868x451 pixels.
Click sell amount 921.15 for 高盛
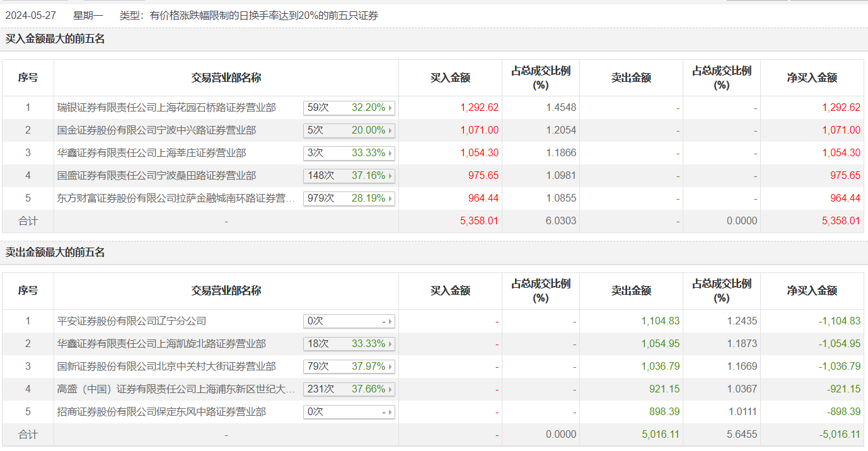664,389
